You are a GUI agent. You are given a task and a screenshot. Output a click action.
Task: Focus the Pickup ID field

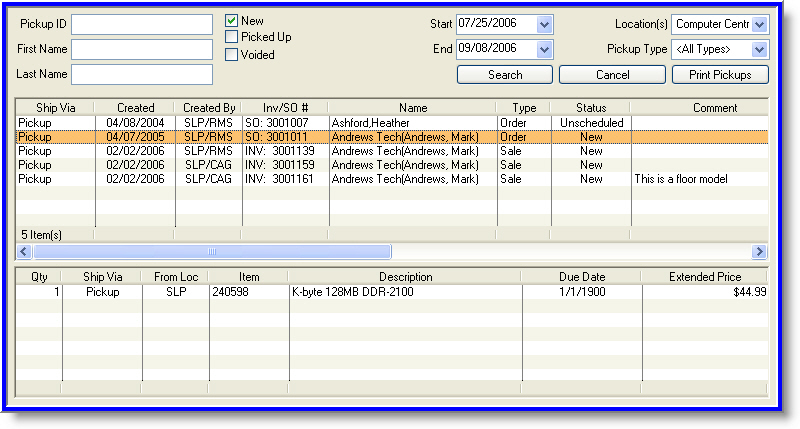click(142, 24)
